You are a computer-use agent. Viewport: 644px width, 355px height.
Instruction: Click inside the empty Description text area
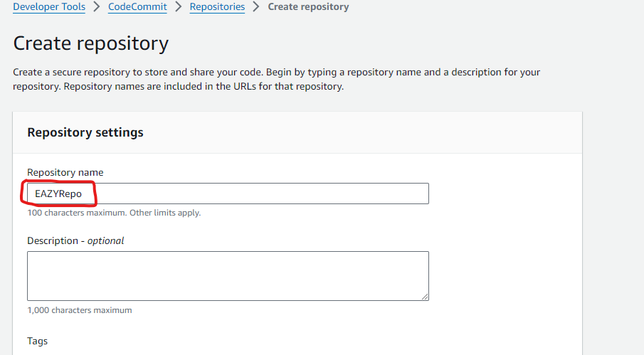228,276
